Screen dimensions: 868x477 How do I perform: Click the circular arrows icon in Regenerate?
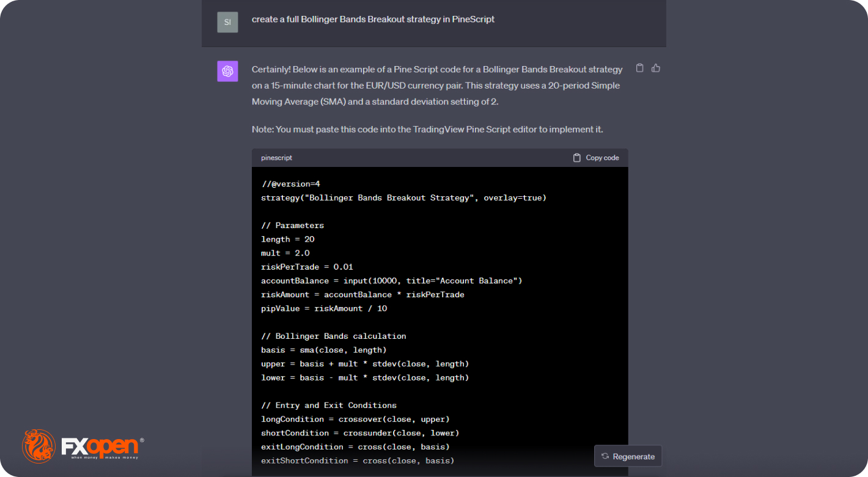tap(605, 456)
